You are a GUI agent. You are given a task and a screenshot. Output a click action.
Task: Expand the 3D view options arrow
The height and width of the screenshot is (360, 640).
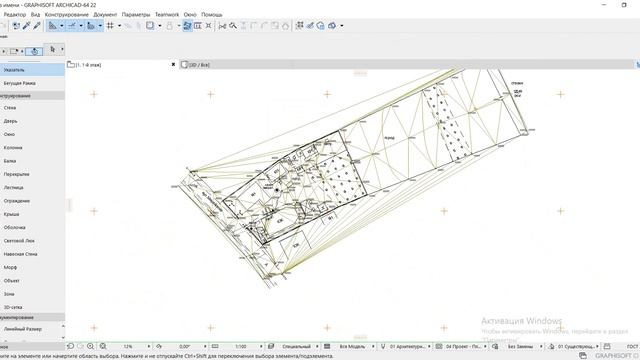[x=342, y=26]
